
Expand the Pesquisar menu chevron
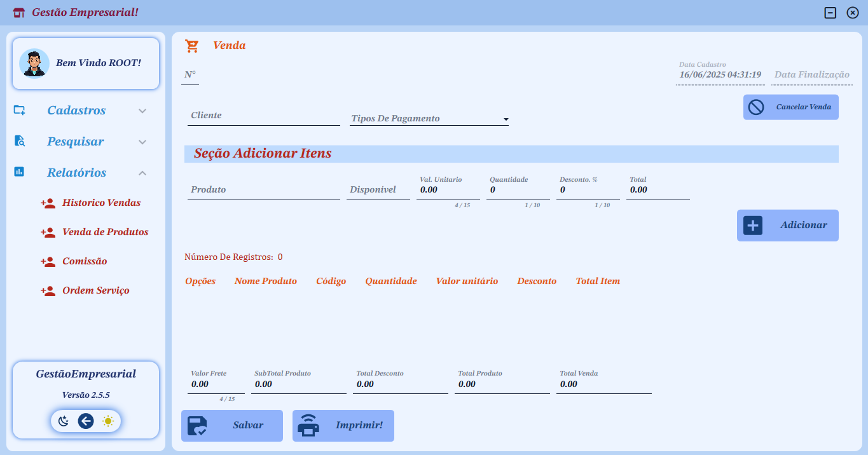142,142
